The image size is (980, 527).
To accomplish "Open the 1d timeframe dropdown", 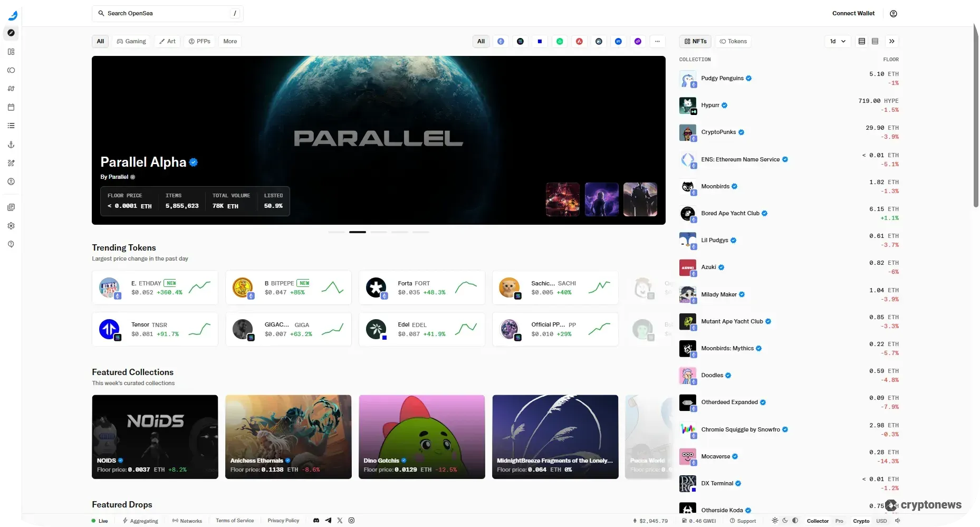I will click(x=837, y=41).
